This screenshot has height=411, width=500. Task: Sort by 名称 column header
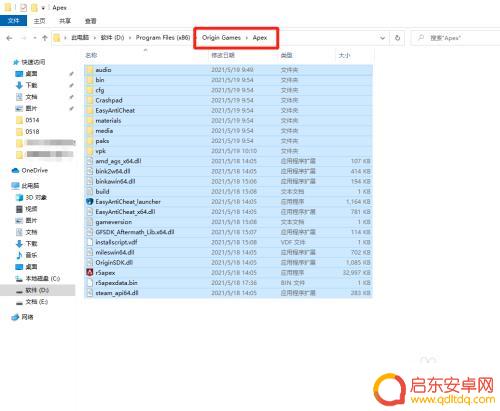coord(91,55)
